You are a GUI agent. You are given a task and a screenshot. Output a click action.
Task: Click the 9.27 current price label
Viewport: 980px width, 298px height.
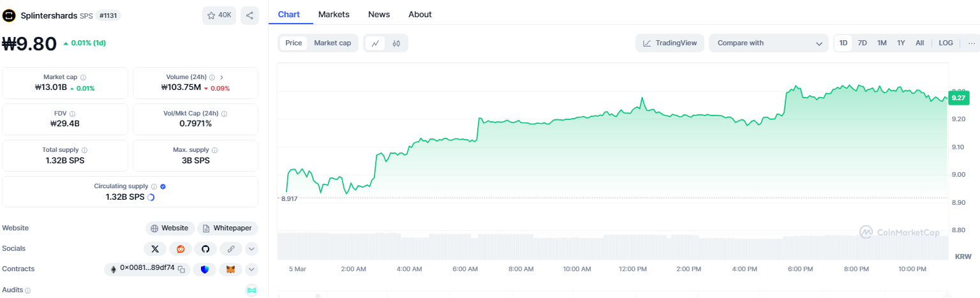point(958,98)
